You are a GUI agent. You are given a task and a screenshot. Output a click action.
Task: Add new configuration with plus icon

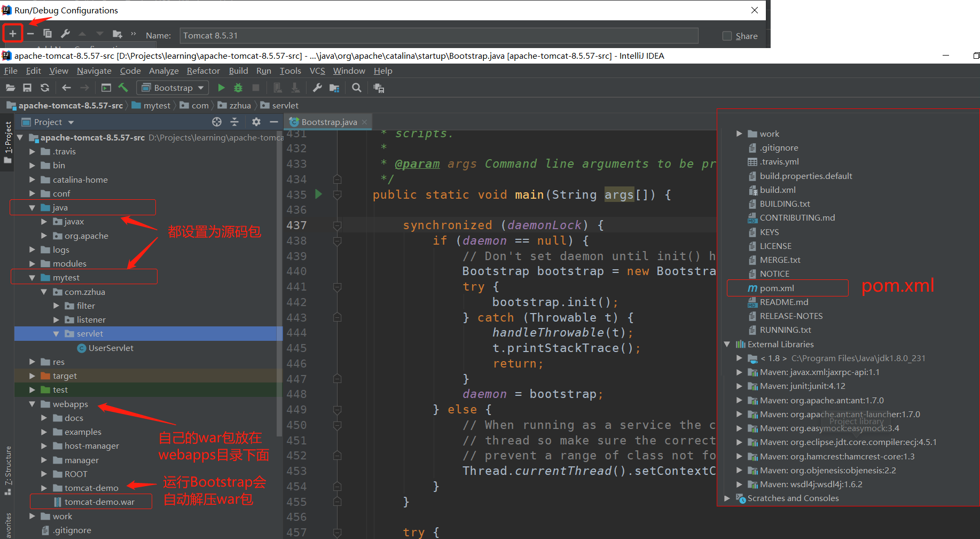tap(12, 34)
